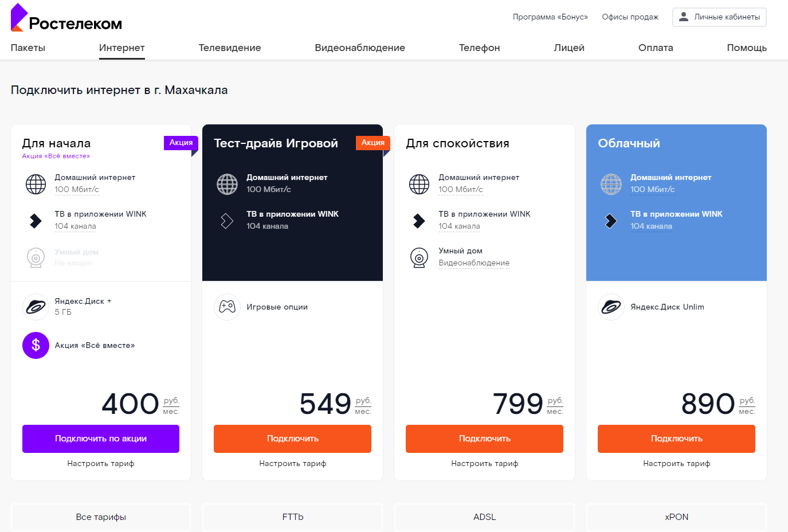Click 100 Мбит/с speed in Для спокойствия

click(461, 190)
